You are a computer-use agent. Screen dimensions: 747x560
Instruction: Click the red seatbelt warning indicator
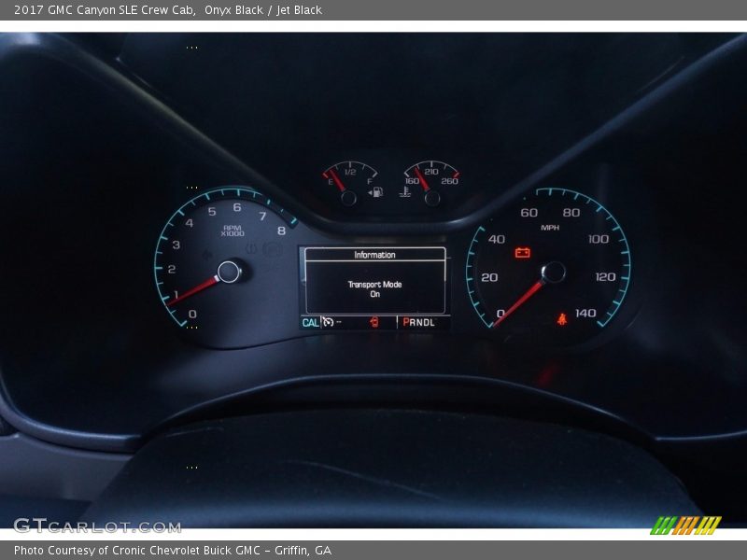(x=562, y=318)
